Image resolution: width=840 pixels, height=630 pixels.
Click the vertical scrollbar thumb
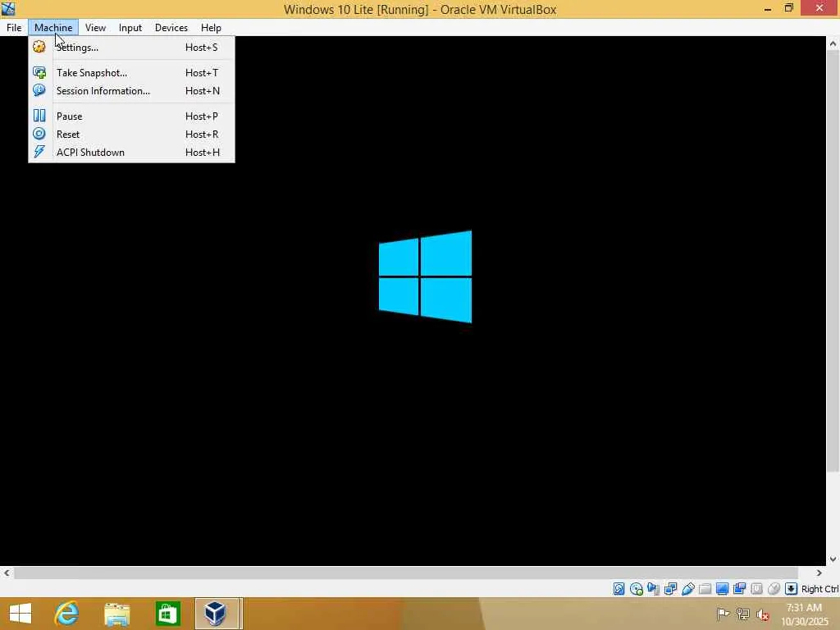pyautogui.click(x=833, y=262)
